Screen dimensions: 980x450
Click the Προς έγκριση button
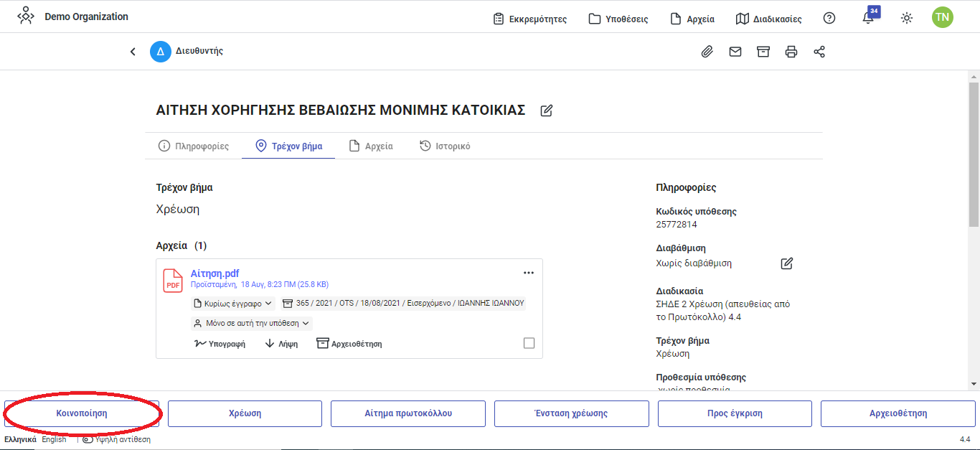pyautogui.click(x=735, y=413)
